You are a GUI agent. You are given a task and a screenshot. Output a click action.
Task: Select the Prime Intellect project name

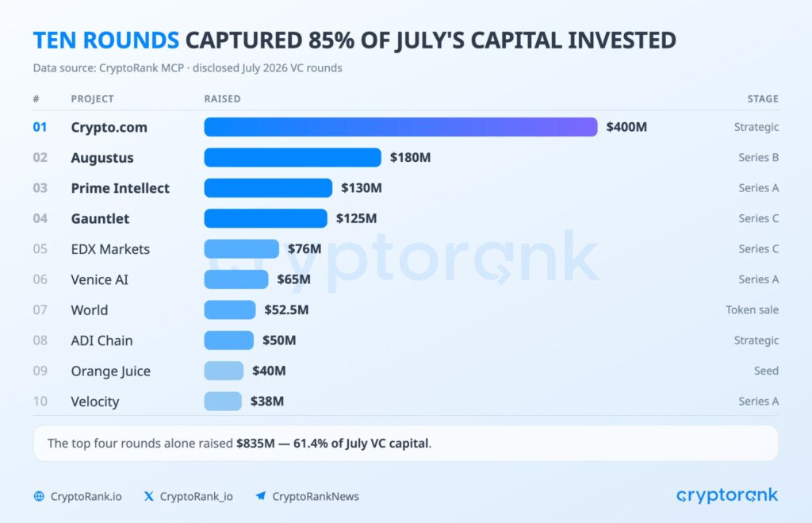click(121, 188)
